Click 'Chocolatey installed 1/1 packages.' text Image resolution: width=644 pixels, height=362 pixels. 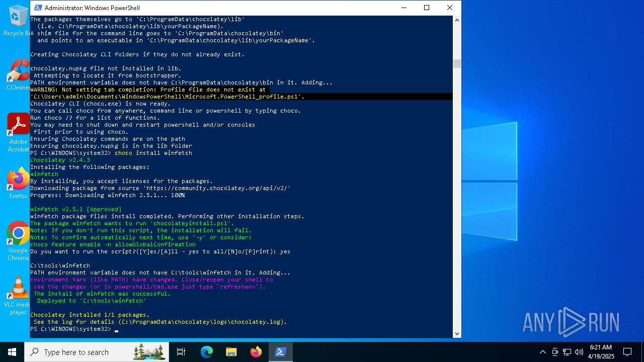point(90,315)
